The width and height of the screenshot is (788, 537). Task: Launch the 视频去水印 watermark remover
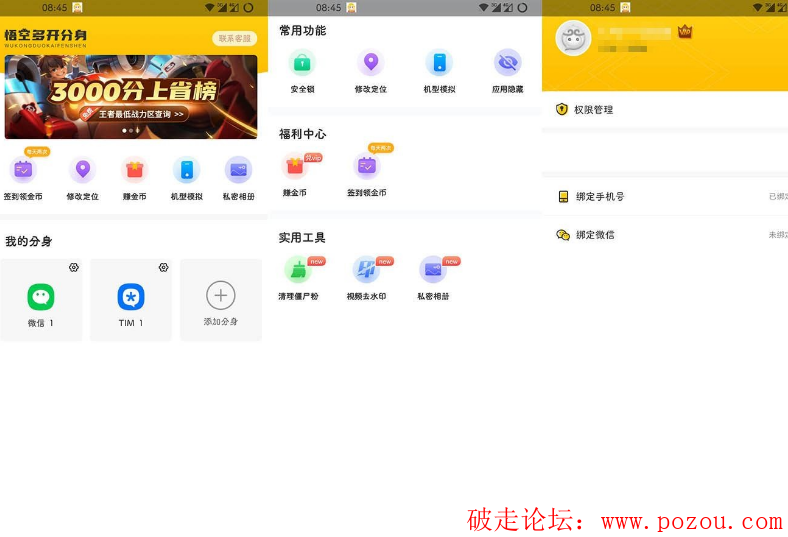pyautogui.click(x=366, y=270)
